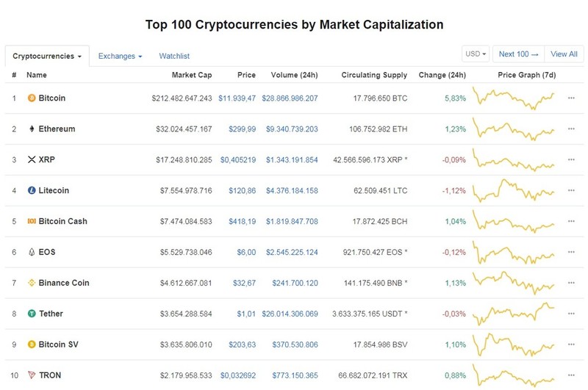Open the Bitcoin price link $11.939,47
588x390 pixels.
[x=237, y=98]
